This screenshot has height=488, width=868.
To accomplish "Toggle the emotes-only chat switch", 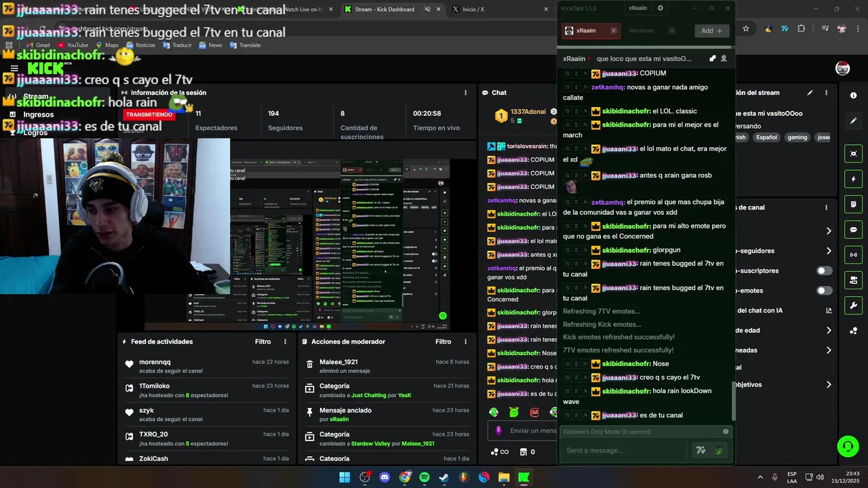I will tap(824, 291).
